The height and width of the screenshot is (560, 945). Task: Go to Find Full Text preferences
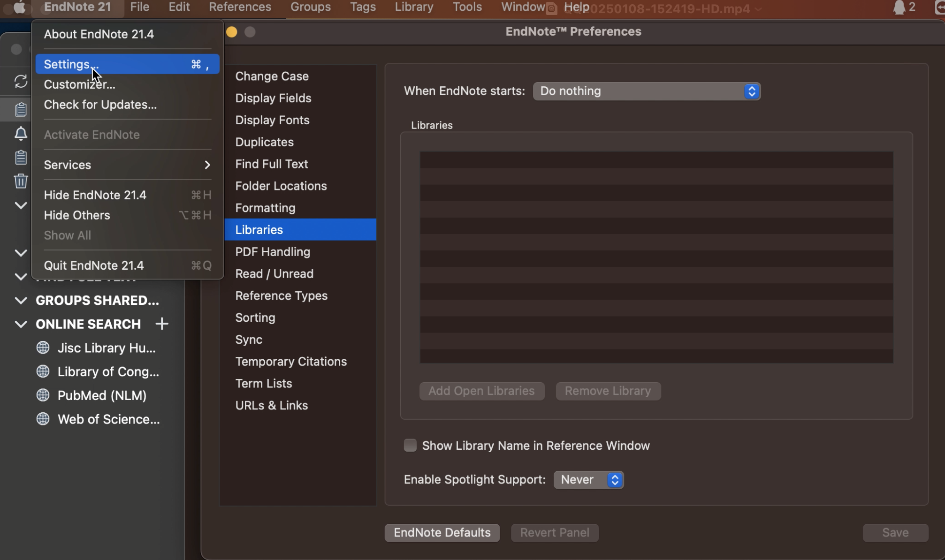(x=300, y=164)
